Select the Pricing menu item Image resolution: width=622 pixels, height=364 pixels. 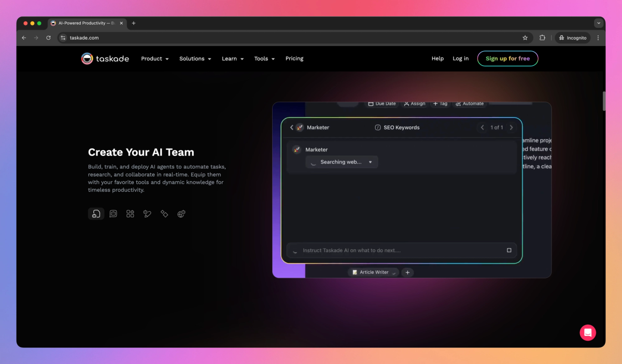tap(294, 59)
